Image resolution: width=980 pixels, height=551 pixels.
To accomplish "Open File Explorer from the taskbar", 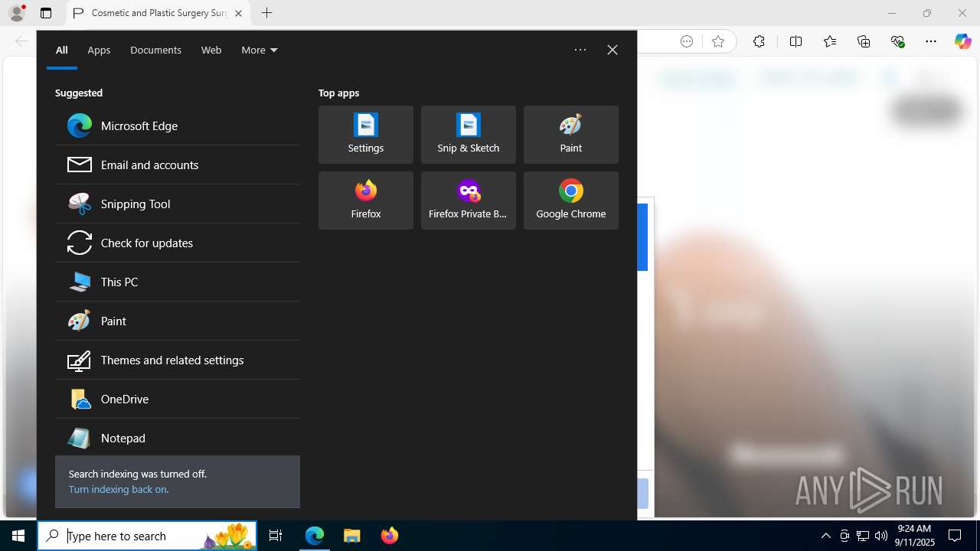I will coord(352,536).
